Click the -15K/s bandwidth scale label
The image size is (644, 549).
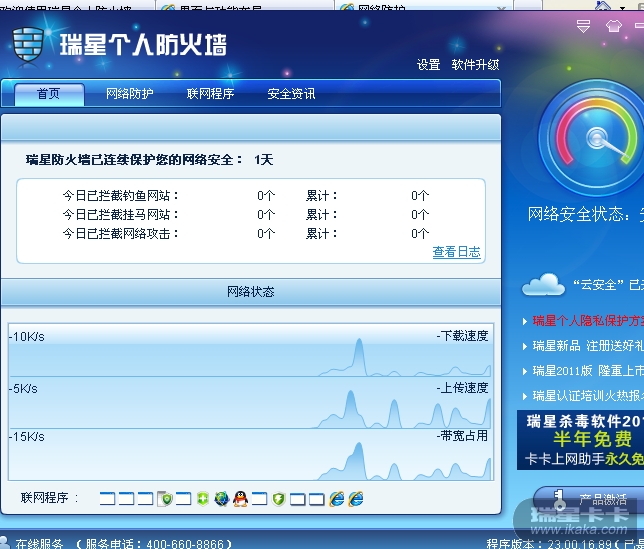coord(27,436)
